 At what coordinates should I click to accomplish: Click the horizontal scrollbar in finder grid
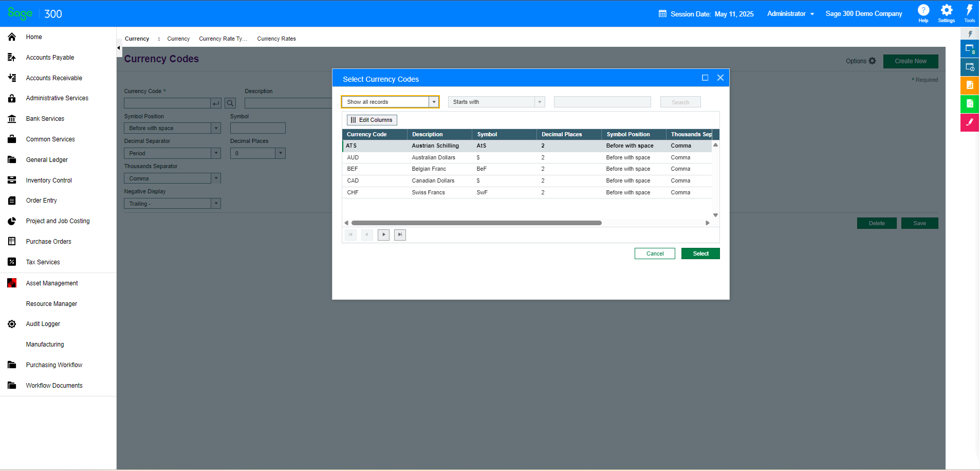476,223
